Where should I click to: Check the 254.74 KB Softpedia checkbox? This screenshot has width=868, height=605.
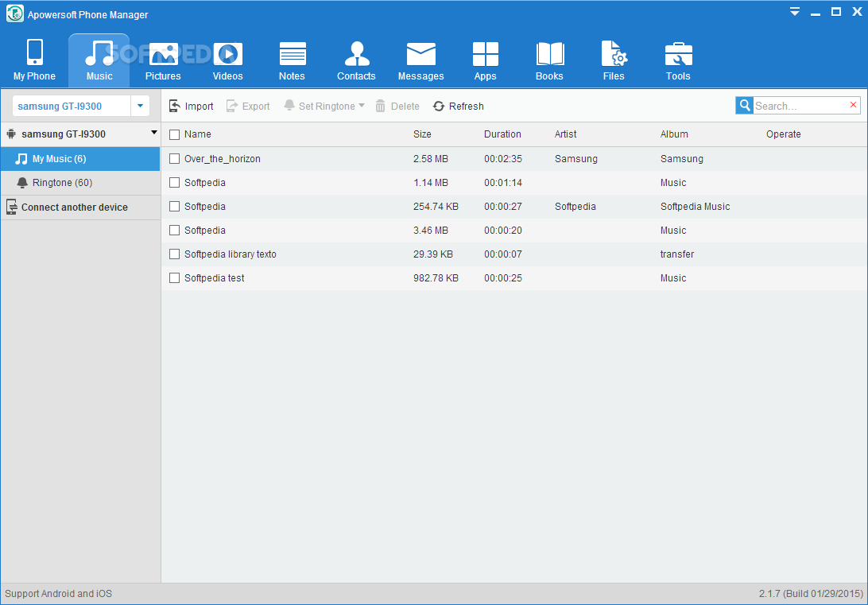coord(174,207)
